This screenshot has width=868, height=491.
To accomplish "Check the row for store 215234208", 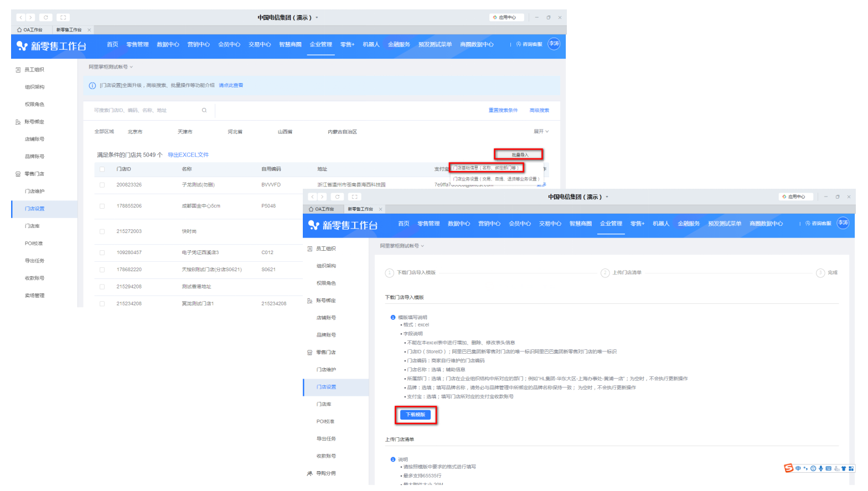I will [102, 304].
